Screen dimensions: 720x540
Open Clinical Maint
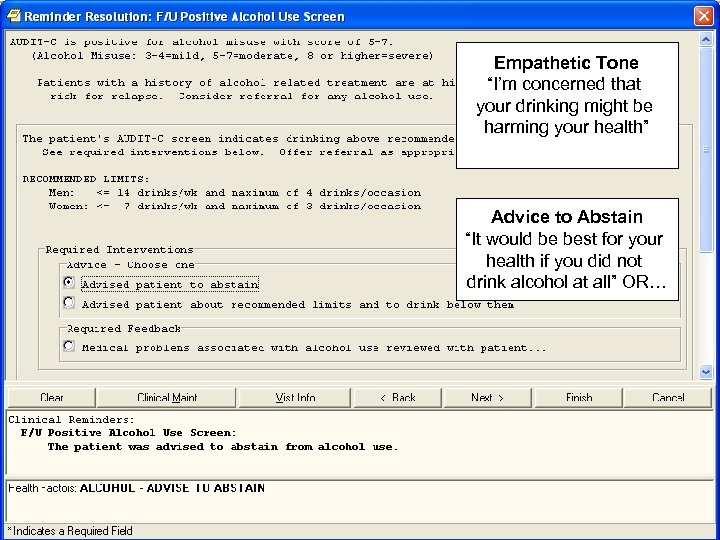167,398
